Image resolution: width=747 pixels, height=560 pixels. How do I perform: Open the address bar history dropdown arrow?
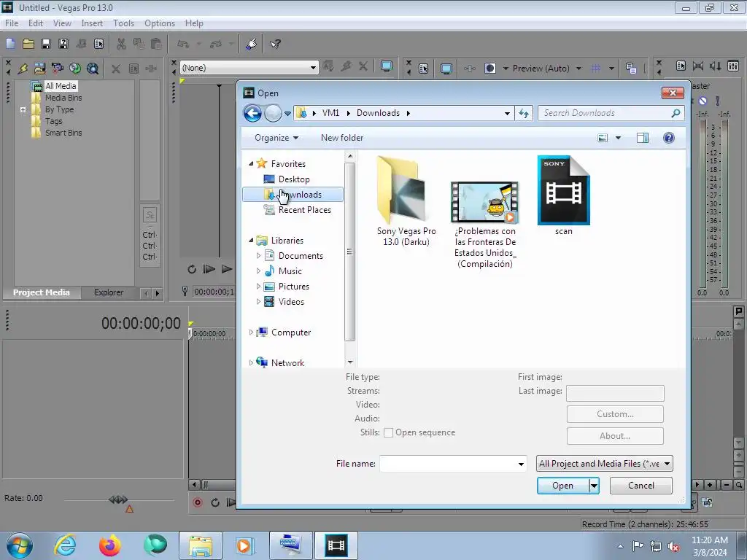[507, 113]
